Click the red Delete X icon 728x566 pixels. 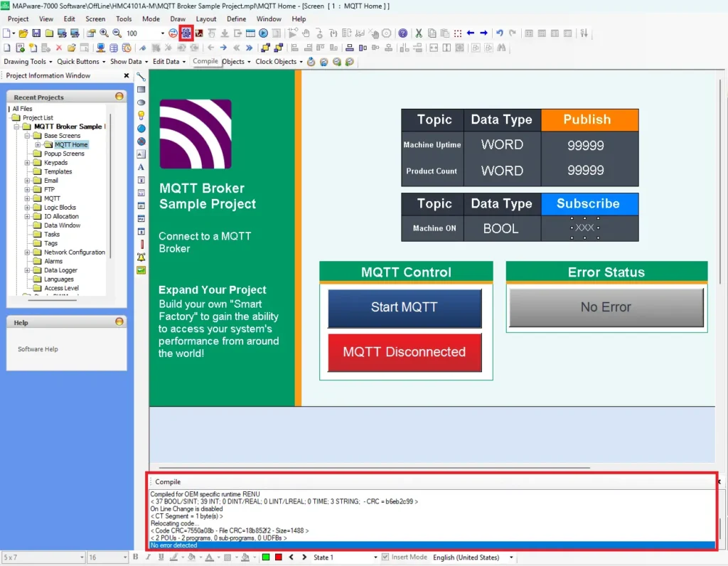coord(59,48)
